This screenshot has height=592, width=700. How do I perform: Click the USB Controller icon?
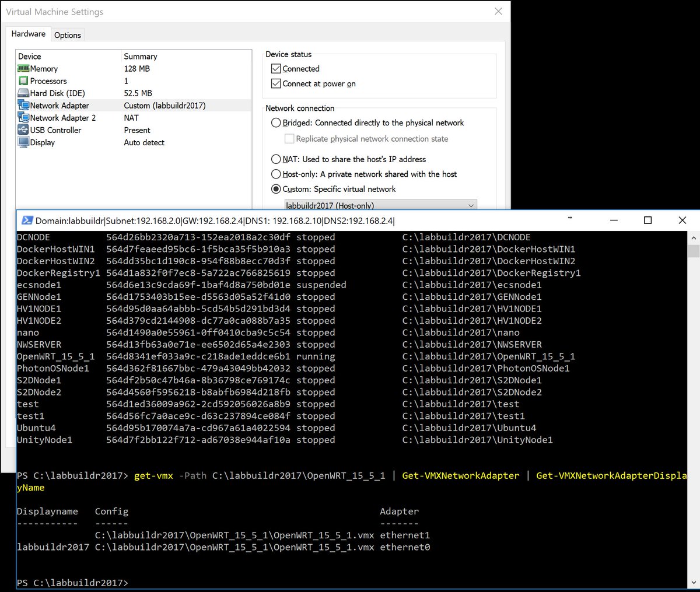[23, 130]
